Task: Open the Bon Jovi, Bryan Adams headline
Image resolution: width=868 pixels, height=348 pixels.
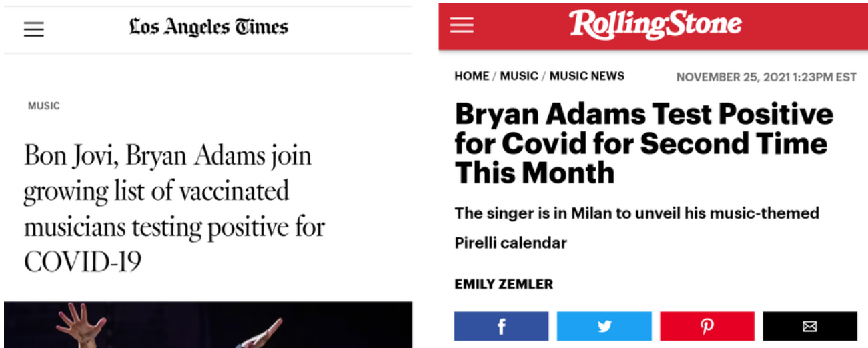Action: [x=174, y=209]
